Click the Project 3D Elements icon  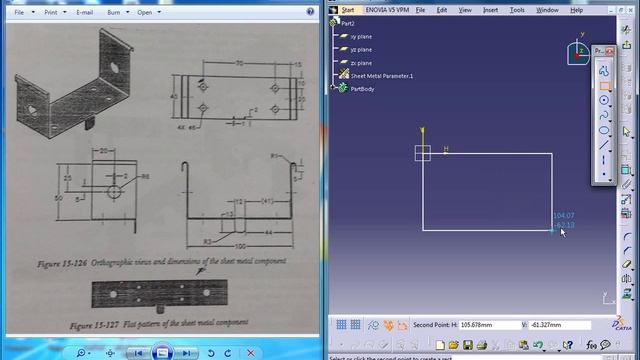click(627, 293)
